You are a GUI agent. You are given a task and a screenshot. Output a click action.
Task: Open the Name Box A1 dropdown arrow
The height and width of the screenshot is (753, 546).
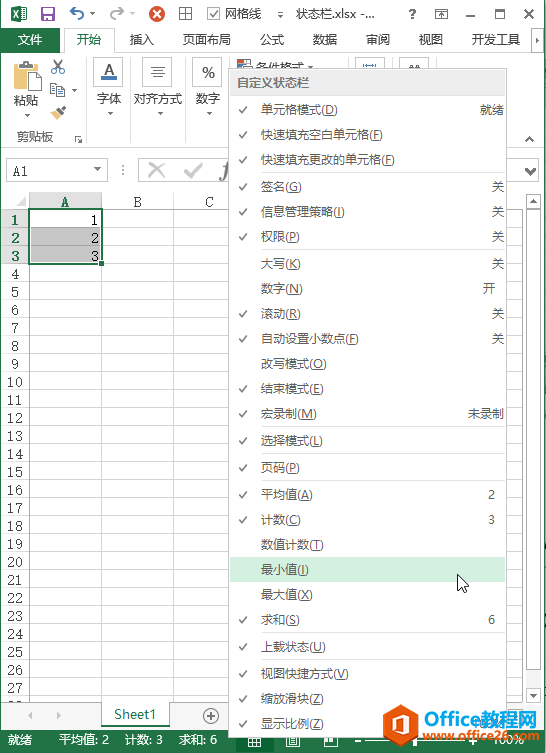97,170
